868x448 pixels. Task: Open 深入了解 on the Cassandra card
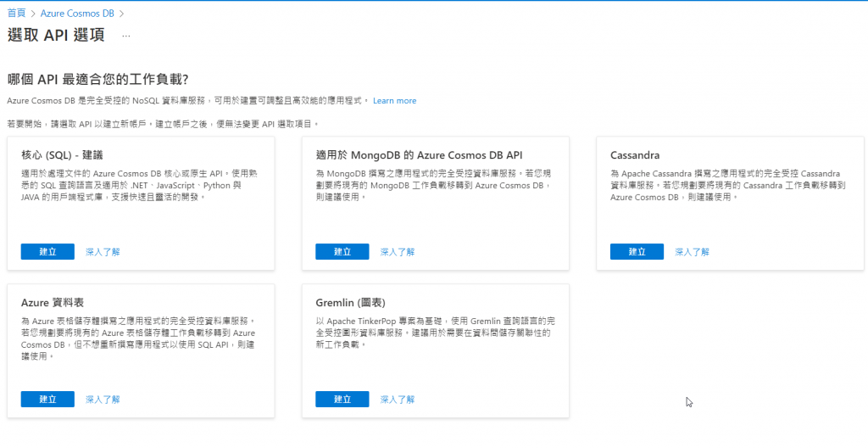[x=692, y=252]
